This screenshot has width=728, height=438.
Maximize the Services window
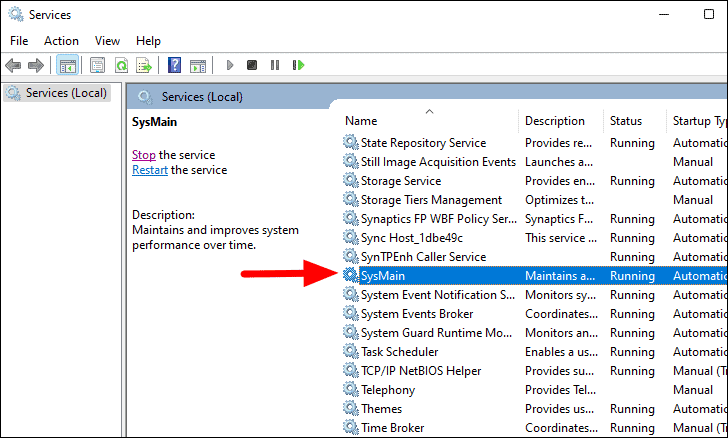(x=708, y=14)
